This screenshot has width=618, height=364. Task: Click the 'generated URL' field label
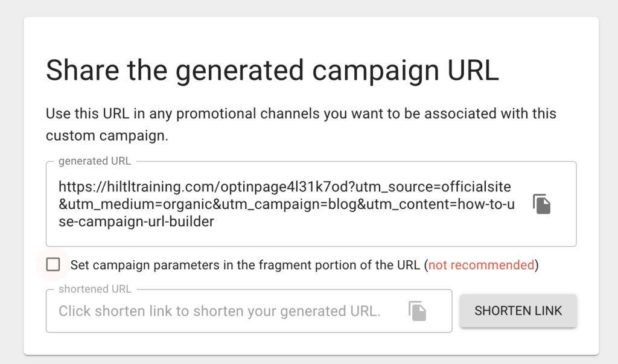[x=95, y=161]
